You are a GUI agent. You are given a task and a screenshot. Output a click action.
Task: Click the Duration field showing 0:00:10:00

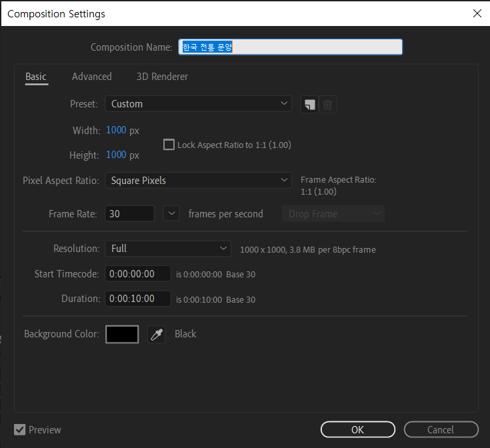click(138, 299)
